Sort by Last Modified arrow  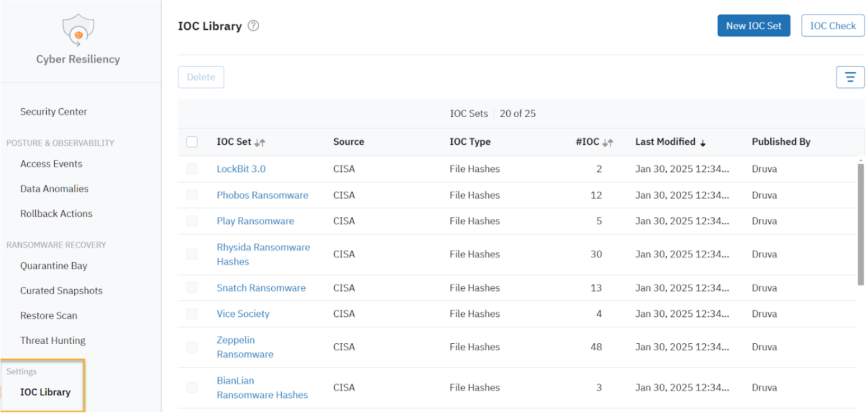click(703, 143)
